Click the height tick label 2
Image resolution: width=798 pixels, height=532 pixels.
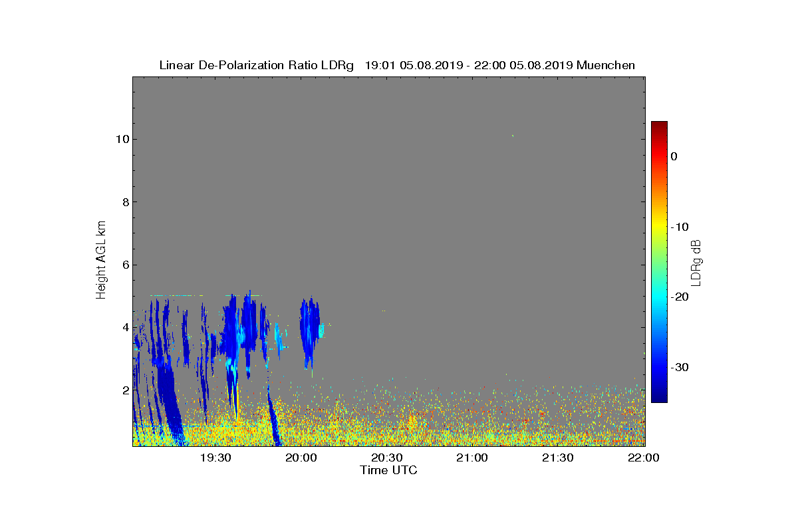pyautogui.click(x=124, y=390)
